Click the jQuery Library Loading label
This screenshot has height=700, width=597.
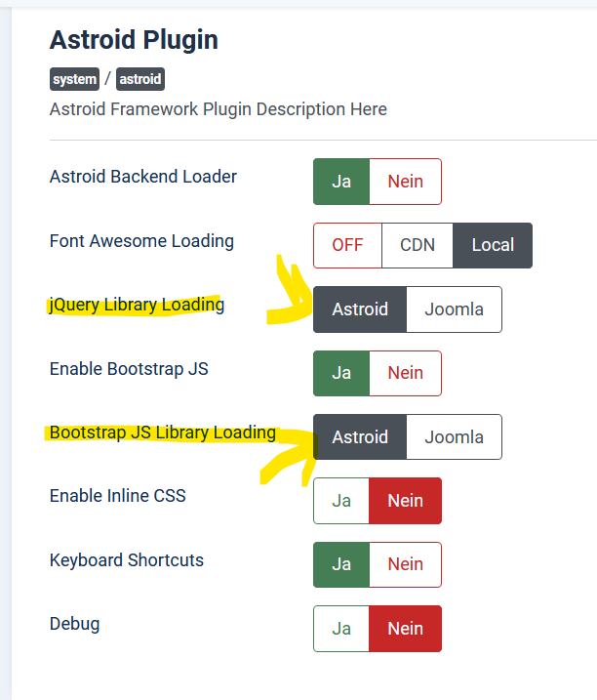coord(137,305)
